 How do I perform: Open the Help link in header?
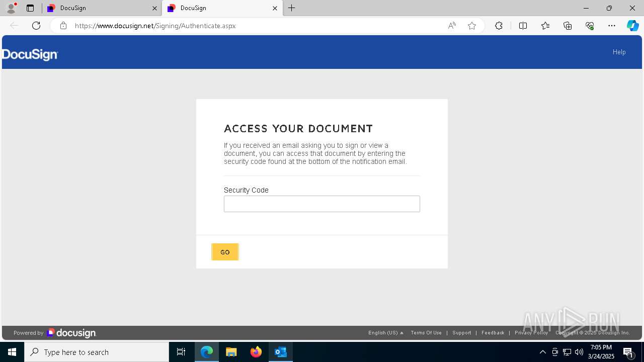(x=619, y=52)
